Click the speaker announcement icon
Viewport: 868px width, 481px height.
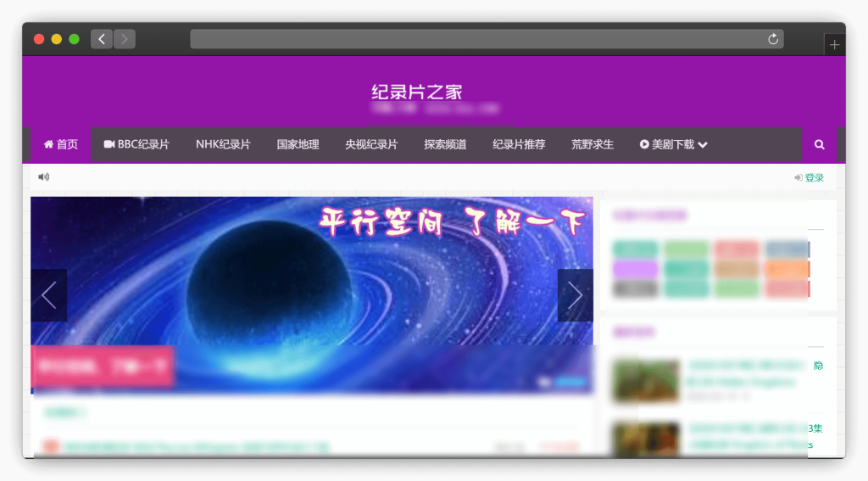coord(44,176)
